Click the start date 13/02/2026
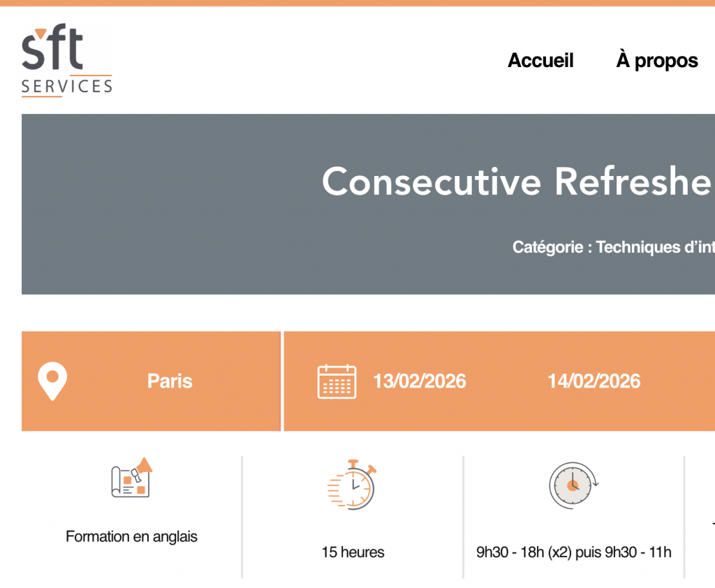 tap(419, 381)
